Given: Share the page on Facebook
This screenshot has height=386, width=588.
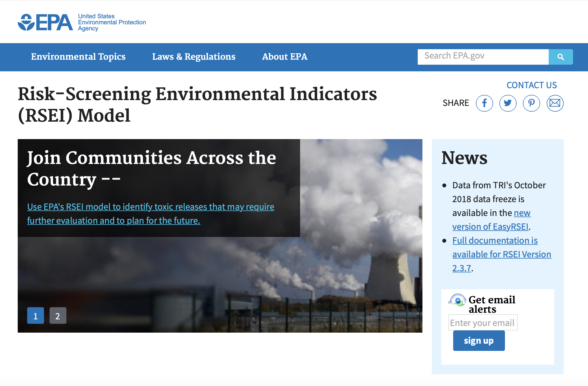Looking at the screenshot, I should pyautogui.click(x=484, y=103).
